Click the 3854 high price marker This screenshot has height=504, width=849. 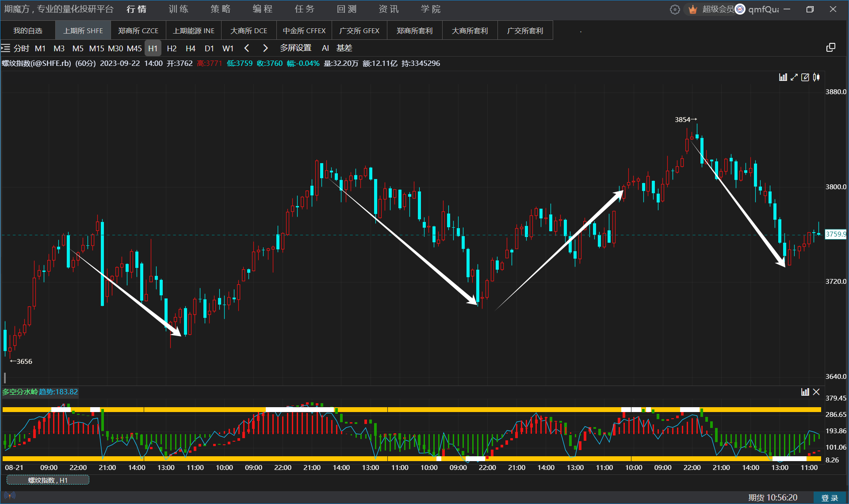[685, 119]
